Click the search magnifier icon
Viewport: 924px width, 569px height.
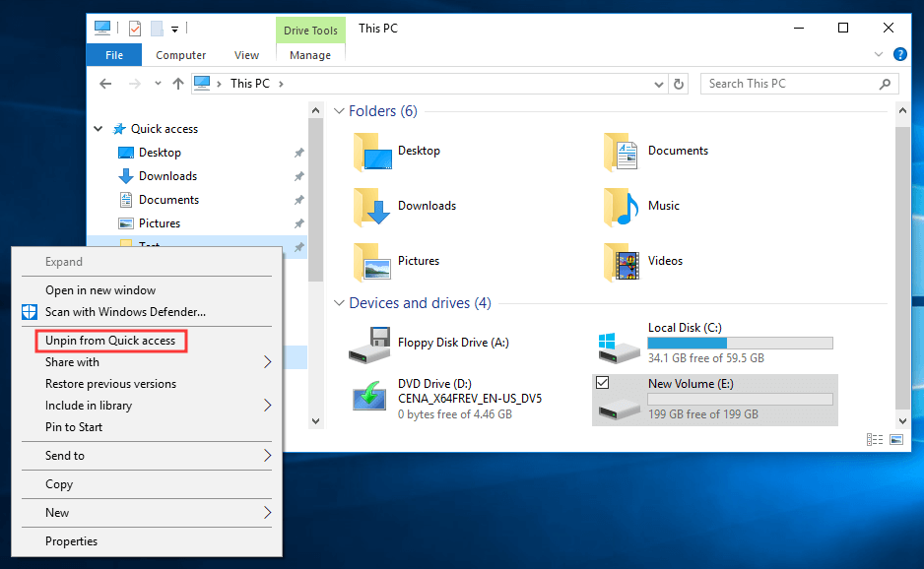click(885, 84)
